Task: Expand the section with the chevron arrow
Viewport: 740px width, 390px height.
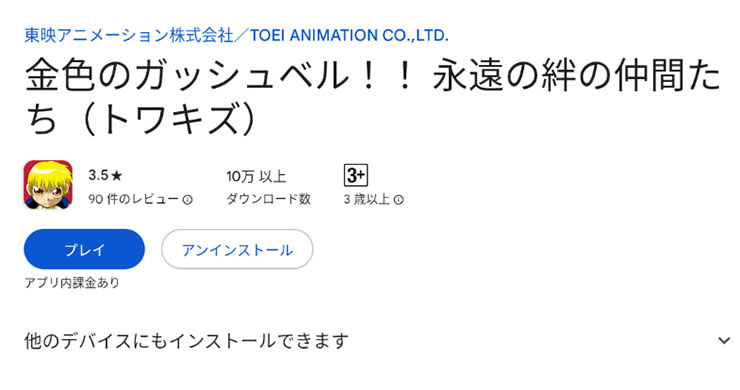Action: [724, 340]
